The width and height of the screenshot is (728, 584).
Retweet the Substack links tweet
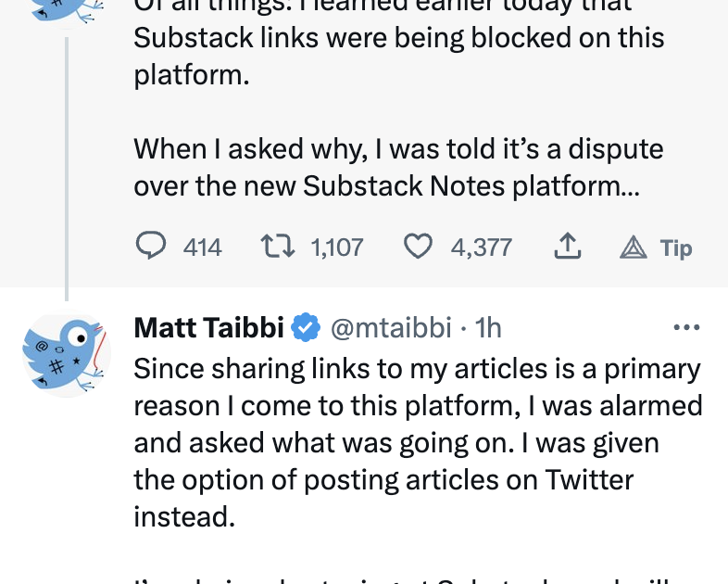tap(273, 247)
